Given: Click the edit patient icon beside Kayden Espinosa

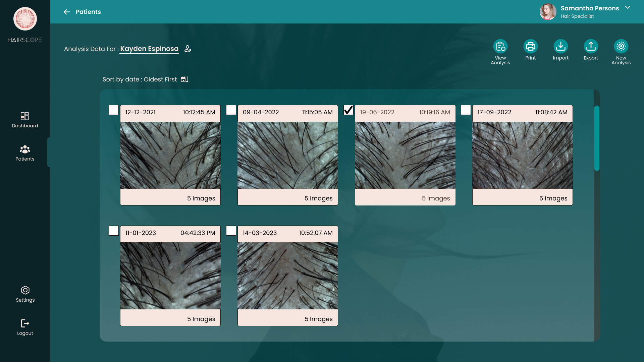Looking at the screenshot, I should (x=188, y=49).
